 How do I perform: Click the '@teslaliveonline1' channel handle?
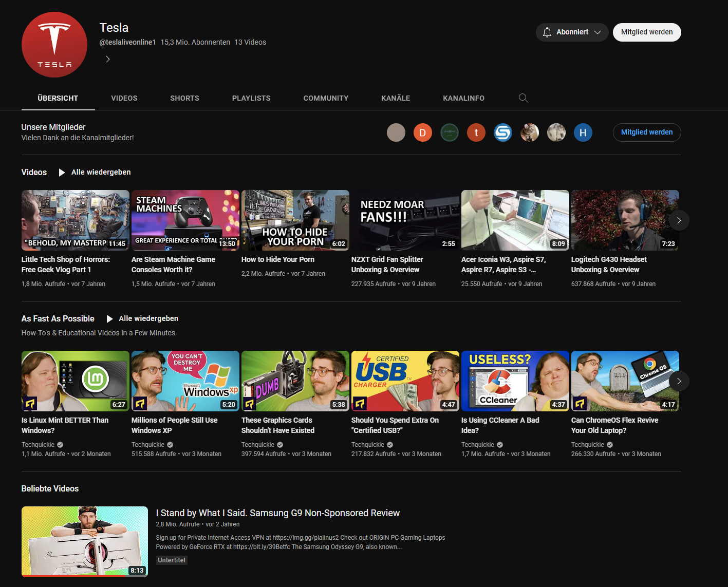127,42
